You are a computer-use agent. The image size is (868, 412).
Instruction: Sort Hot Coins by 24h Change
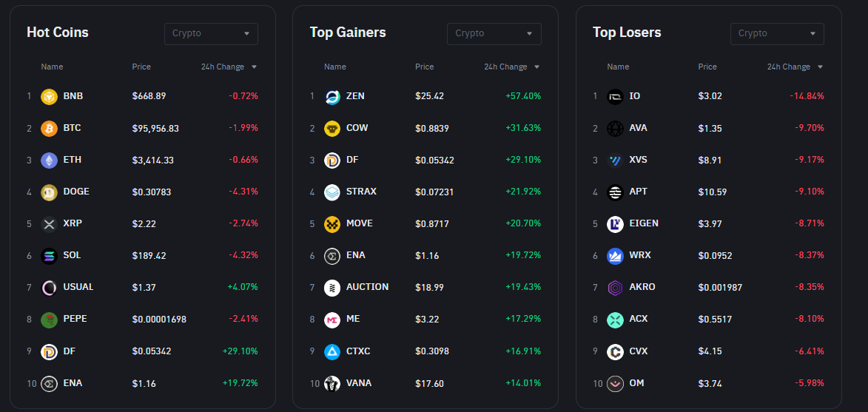click(x=229, y=67)
